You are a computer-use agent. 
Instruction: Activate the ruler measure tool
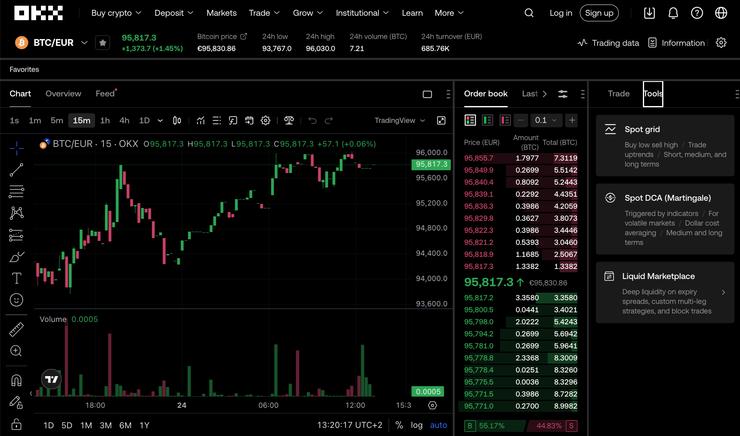point(17,329)
